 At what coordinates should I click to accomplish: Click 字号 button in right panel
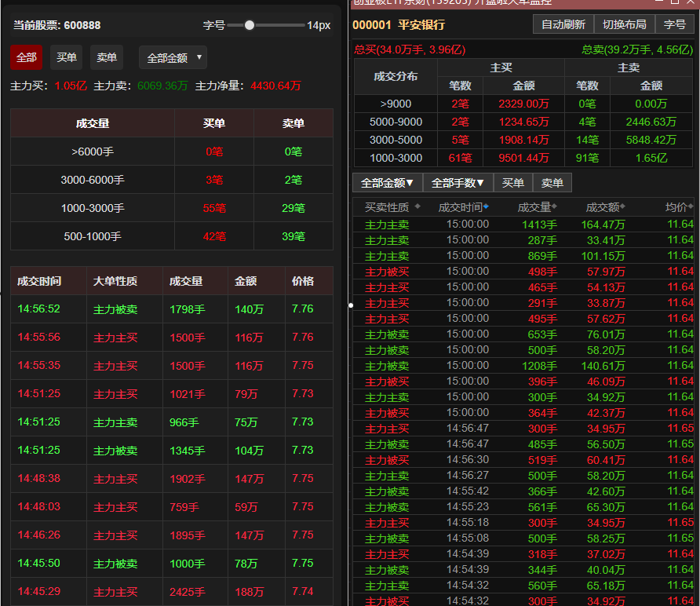tap(675, 24)
